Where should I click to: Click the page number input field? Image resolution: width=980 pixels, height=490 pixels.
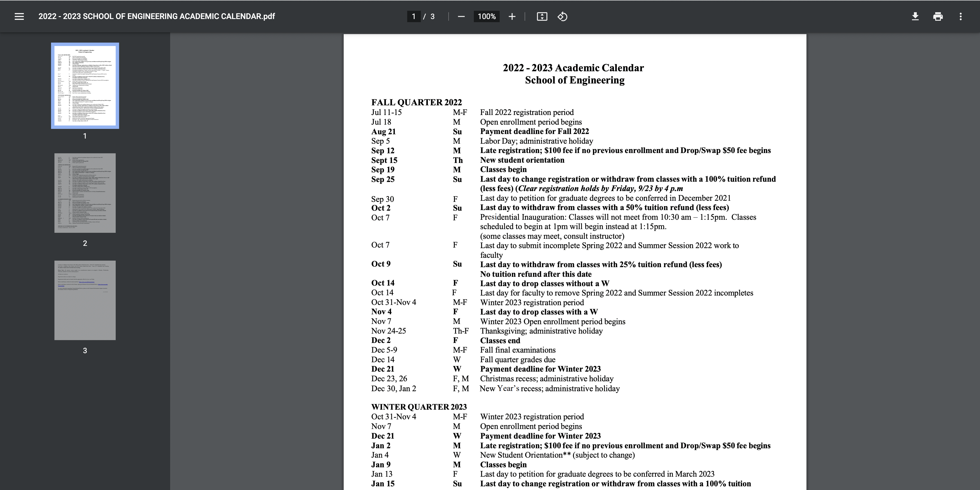(x=413, y=16)
